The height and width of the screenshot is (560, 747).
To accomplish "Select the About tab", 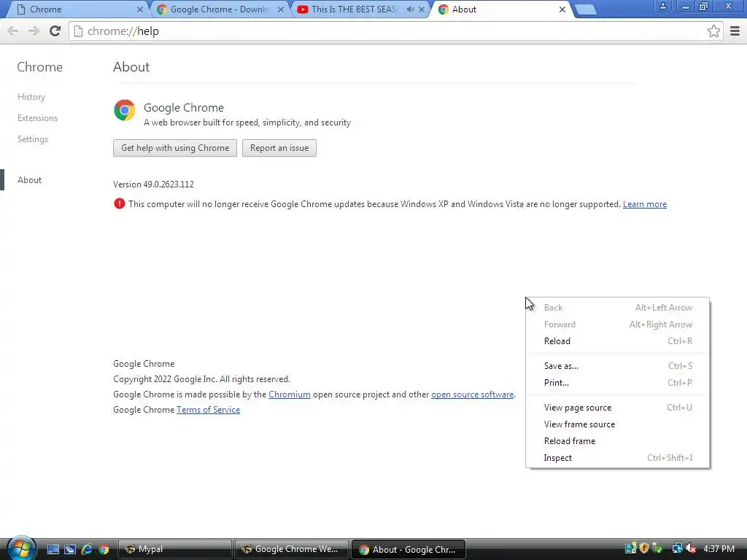I will [501, 9].
